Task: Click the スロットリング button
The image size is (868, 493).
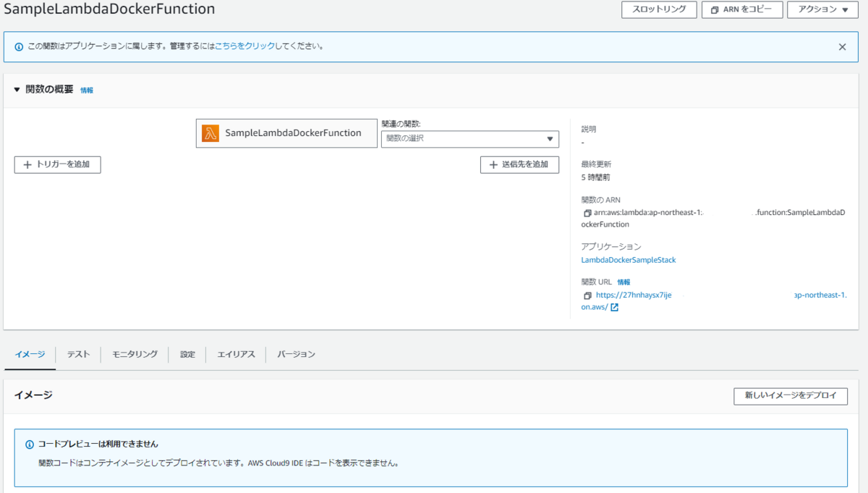Action: tap(659, 10)
